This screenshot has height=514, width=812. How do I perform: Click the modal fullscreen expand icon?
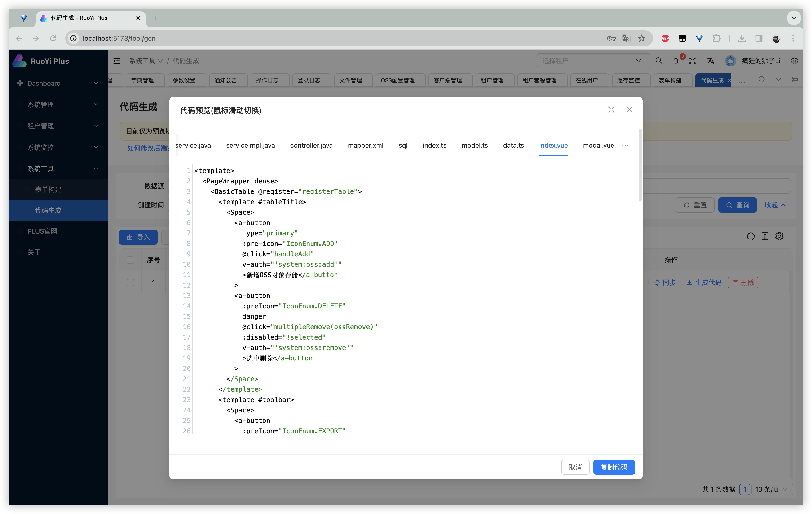(611, 110)
